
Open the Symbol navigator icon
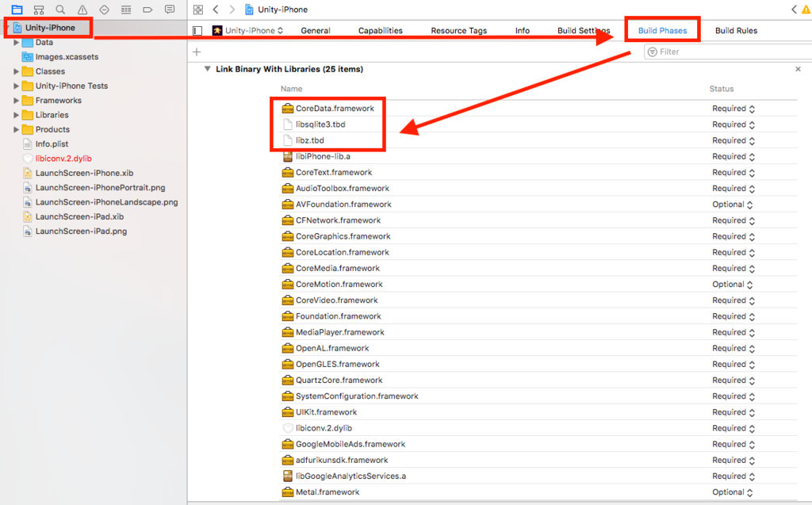coord(38,10)
